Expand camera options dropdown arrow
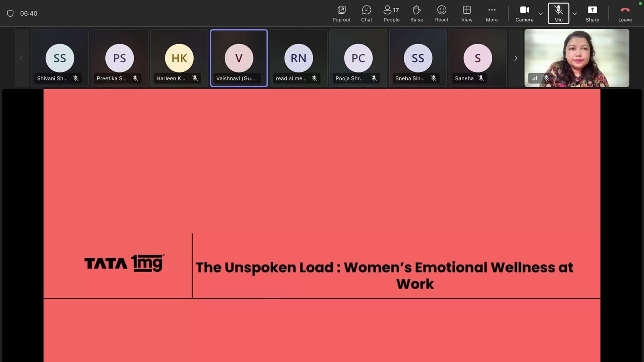Viewport: 644px width, 362px height. [x=541, y=14]
